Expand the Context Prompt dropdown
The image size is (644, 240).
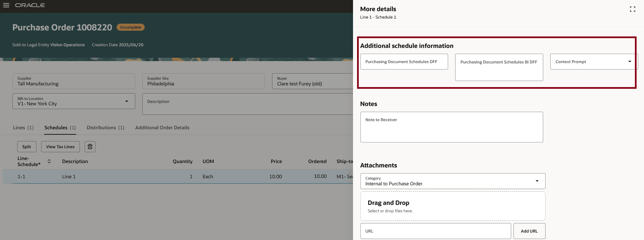pos(629,62)
